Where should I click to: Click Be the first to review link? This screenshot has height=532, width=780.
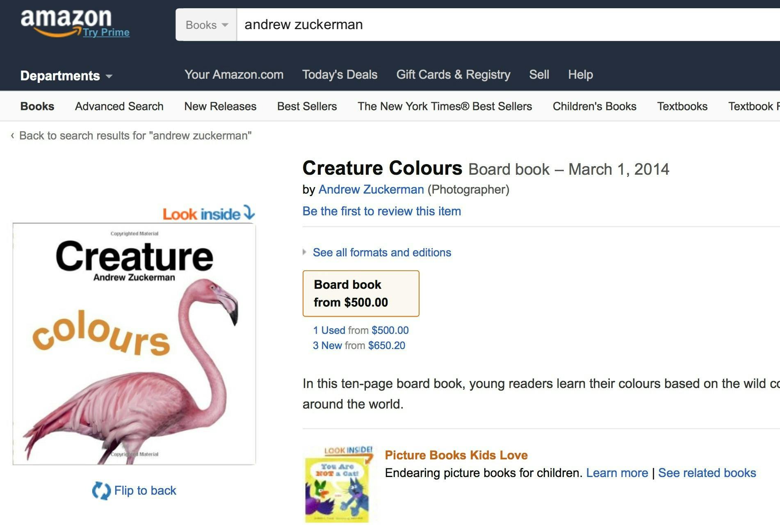point(381,211)
